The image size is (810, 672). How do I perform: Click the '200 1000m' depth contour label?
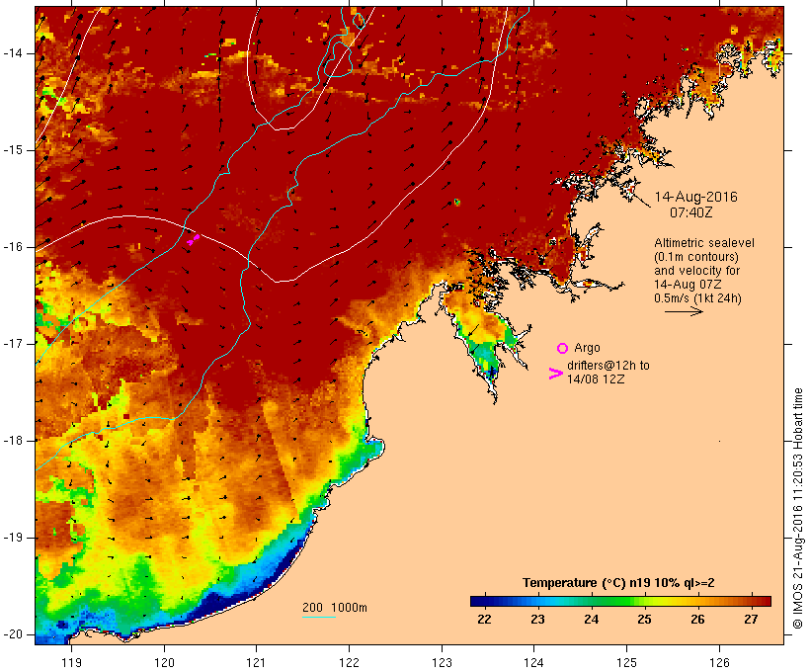[x=335, y=608]
